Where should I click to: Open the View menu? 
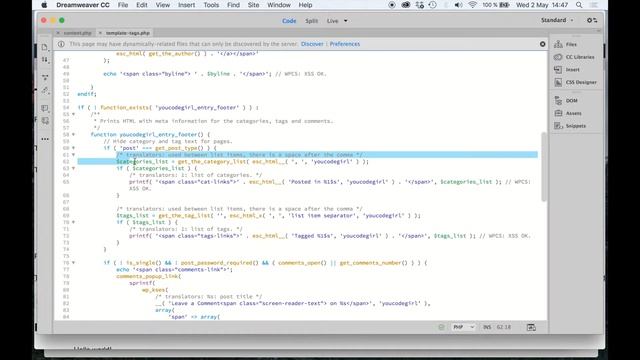click(162, 5)
